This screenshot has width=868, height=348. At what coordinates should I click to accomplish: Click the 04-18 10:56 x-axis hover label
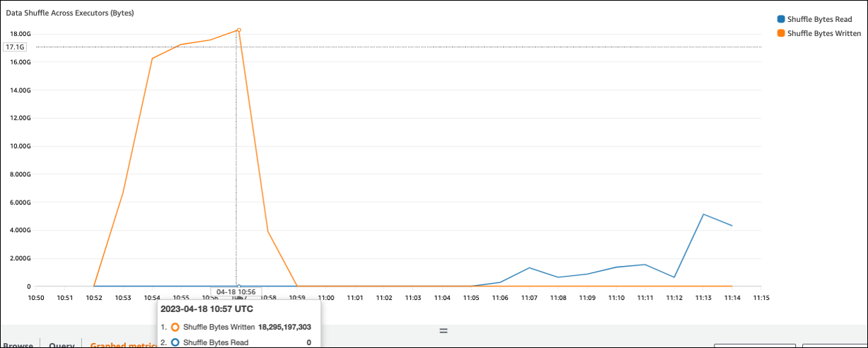click(x=236, y=291)
